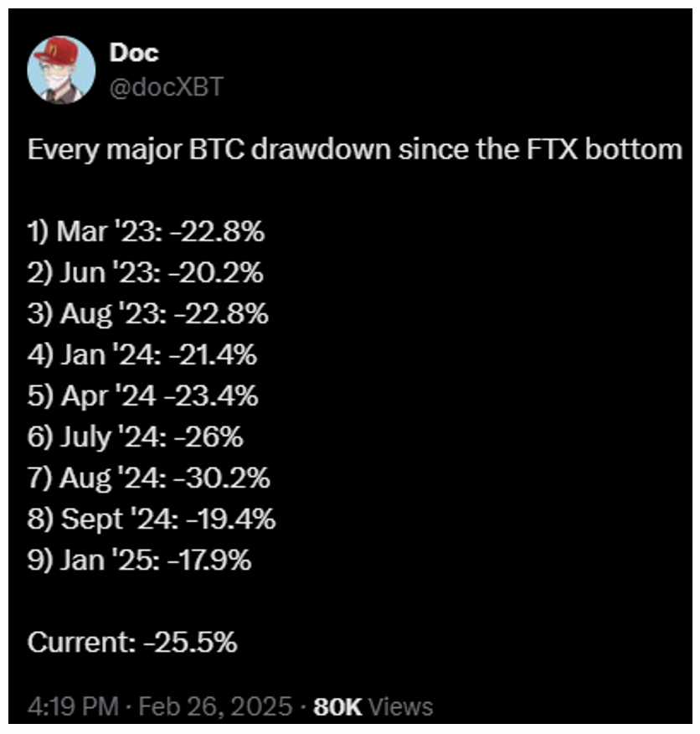Click the Aug '23: -22.8% entry
This screenshot has width=700, height=734.
(148, 313)
